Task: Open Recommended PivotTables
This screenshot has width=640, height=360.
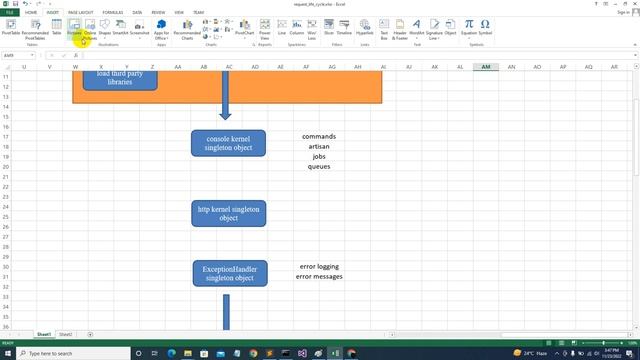Action: click(x=35, y=29)
